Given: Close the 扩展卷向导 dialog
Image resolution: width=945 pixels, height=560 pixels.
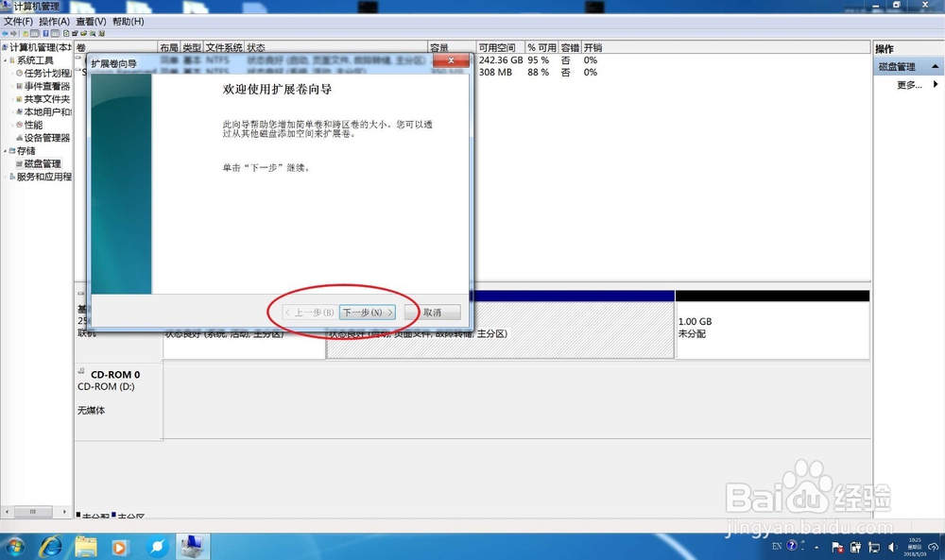Looking at the screenshot, I should (451, 60).
